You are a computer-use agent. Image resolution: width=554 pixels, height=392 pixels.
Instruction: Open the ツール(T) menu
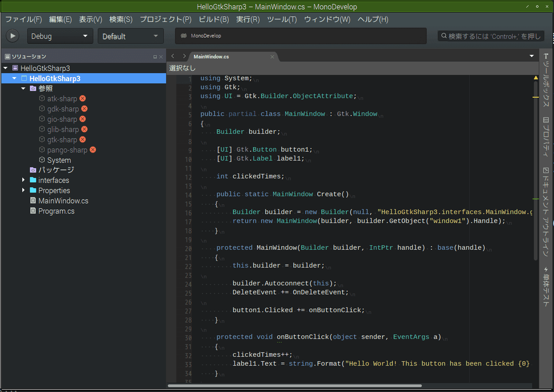[x=282, y=19]
